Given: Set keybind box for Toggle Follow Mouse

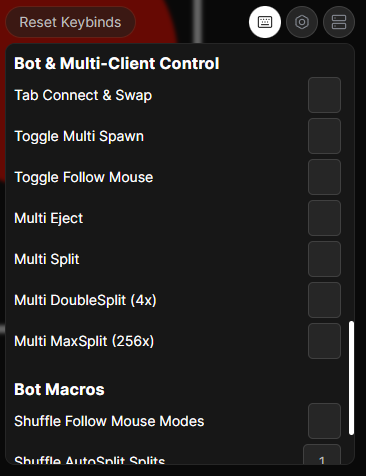Looking at the screenshot, I should click(324, 177).
